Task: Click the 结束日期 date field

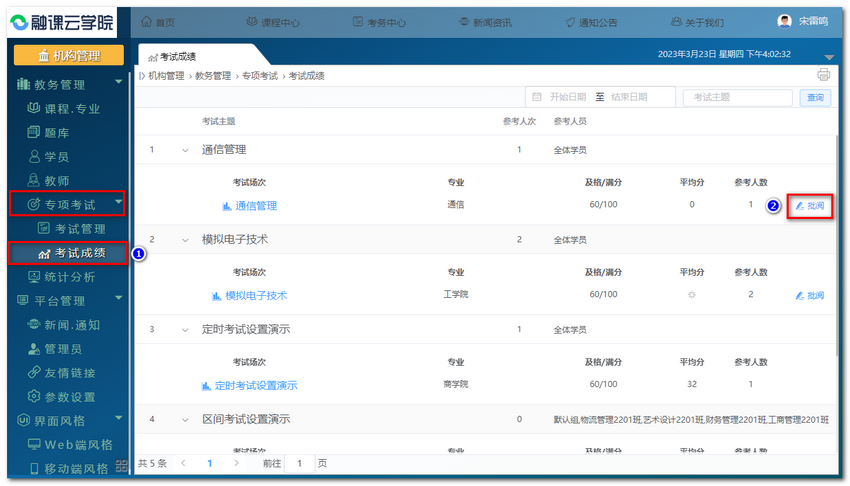Action: (629, 97)
